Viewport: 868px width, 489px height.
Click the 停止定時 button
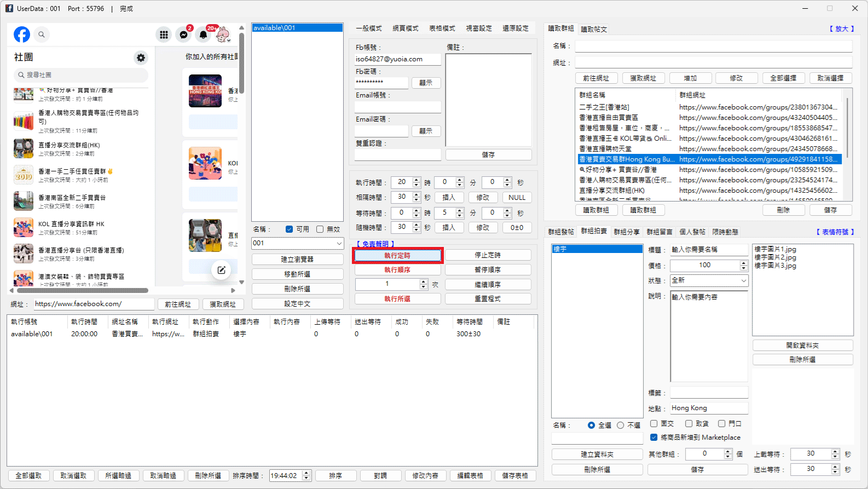488,255
